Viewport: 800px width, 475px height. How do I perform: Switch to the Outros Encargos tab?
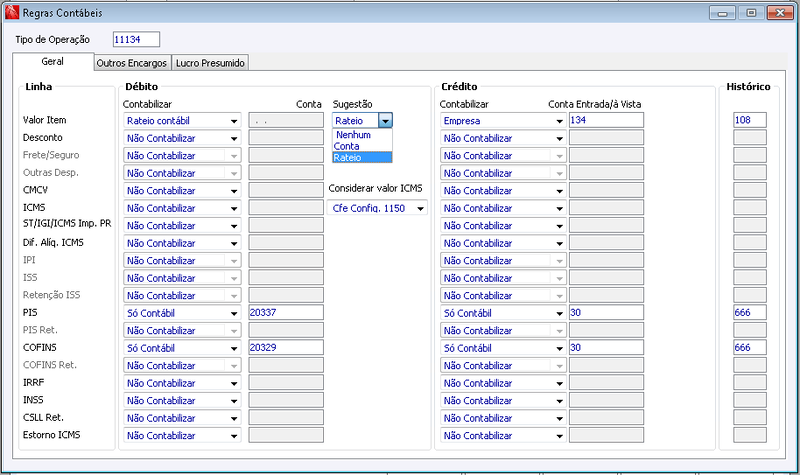(132, 63)
